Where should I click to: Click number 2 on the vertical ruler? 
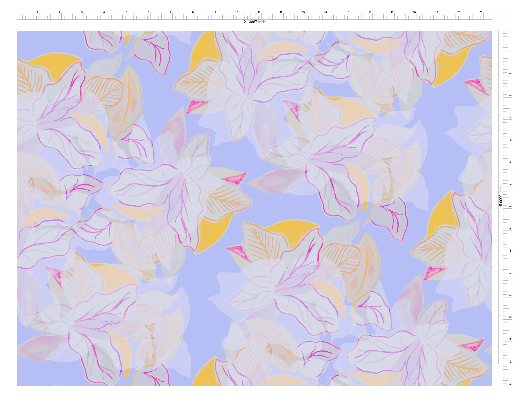click(x=510, y=73)
